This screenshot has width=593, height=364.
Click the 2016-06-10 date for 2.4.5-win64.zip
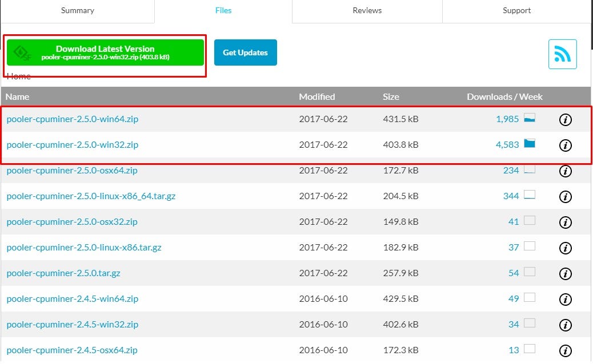tap(323, 299)
